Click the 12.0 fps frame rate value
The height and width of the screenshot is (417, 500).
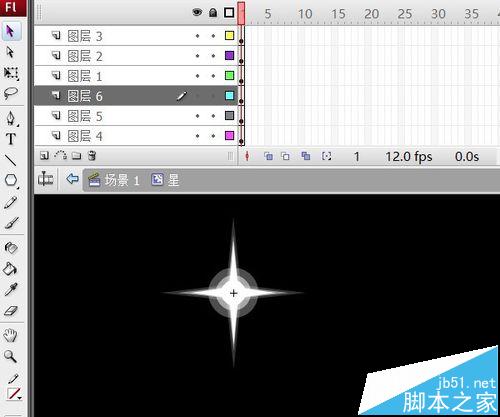pyautogui.click(x=409, y=156)
